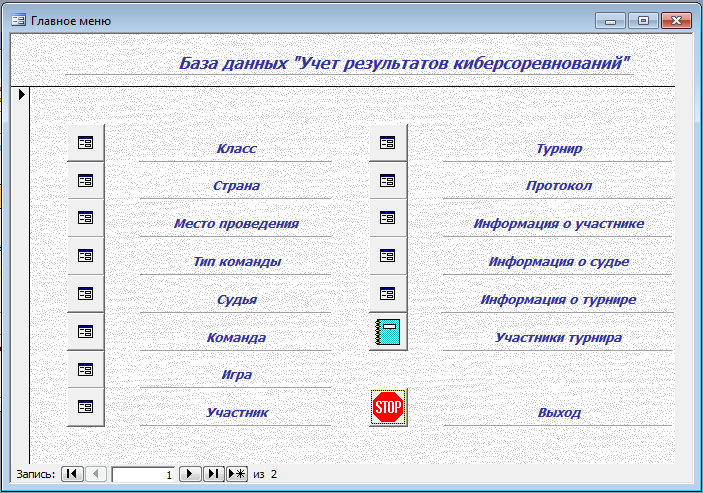
Task: Click the red STOP exit button
Action: tap(388, 407)
